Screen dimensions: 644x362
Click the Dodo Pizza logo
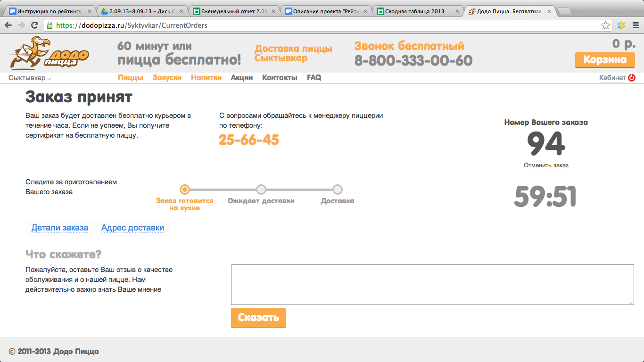(x=49, y=54)
